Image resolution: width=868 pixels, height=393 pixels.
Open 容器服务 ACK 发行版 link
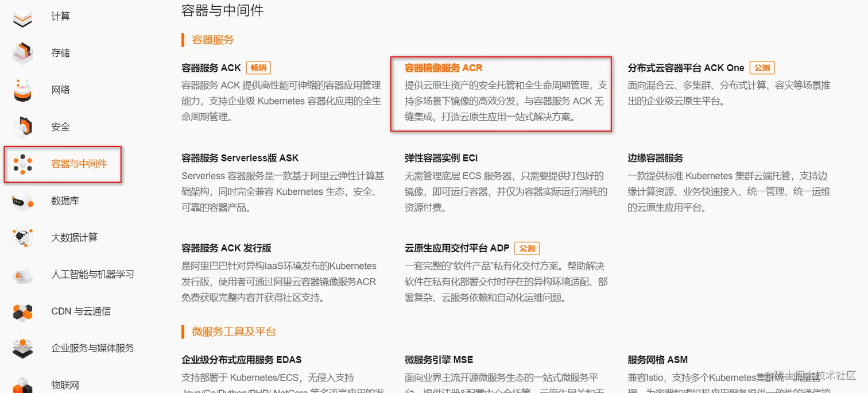(x=226, y=248)
